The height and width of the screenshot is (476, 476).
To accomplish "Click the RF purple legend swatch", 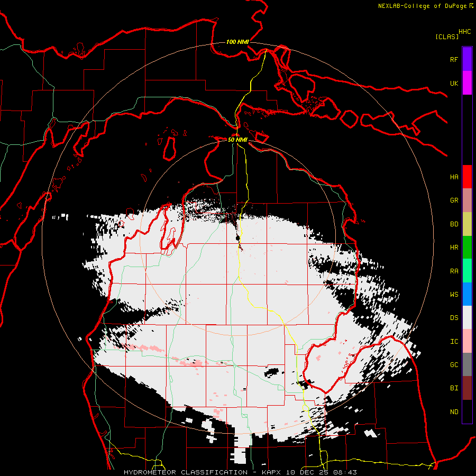I will [x=467, y=59].
